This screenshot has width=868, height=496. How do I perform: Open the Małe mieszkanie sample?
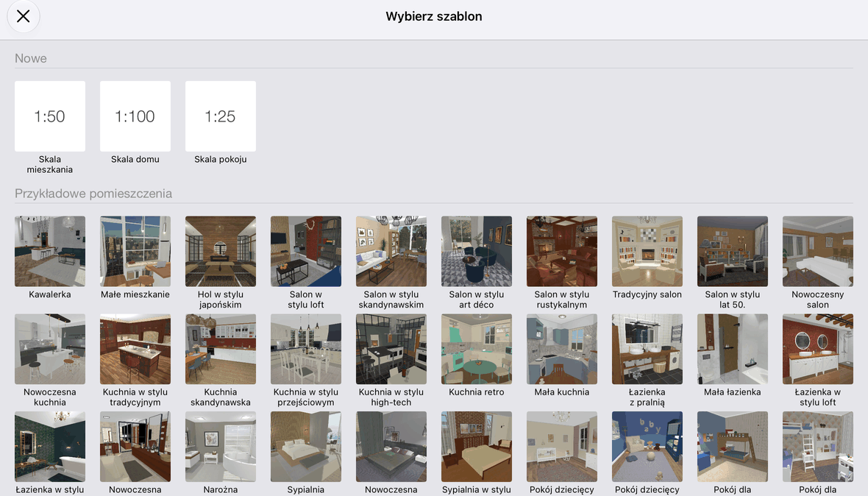(135, 252)
